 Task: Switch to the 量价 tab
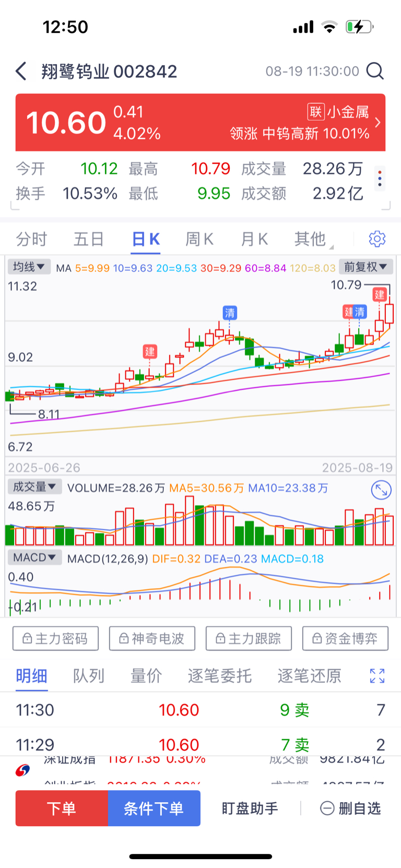click(x=146, y=676)
